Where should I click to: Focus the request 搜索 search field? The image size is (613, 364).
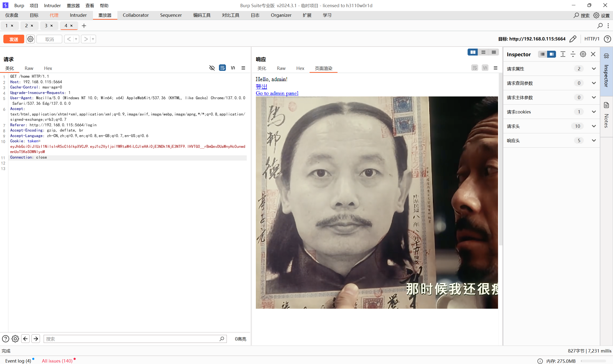click(135, 339)
